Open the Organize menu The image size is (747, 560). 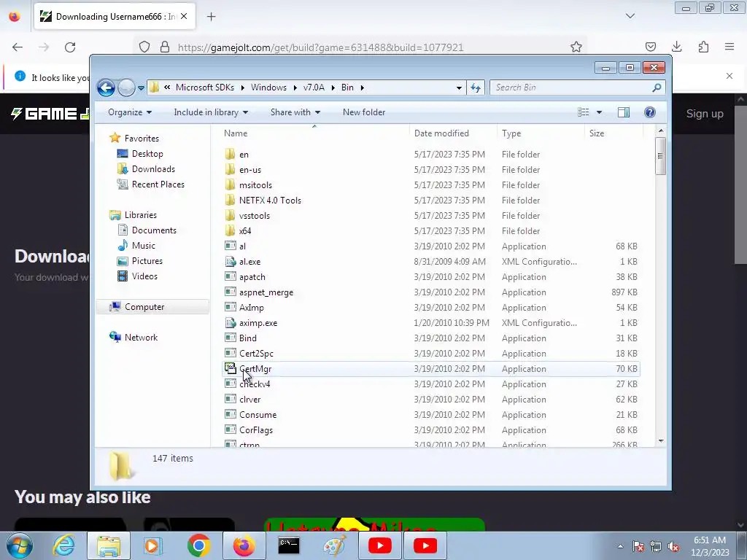pyautogui.click(x=130, y=112)
